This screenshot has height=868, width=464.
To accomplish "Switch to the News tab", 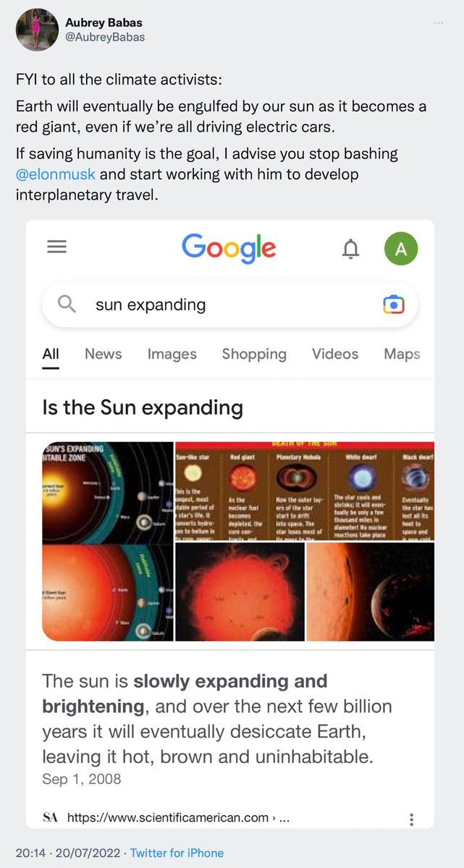I will 103,354.
